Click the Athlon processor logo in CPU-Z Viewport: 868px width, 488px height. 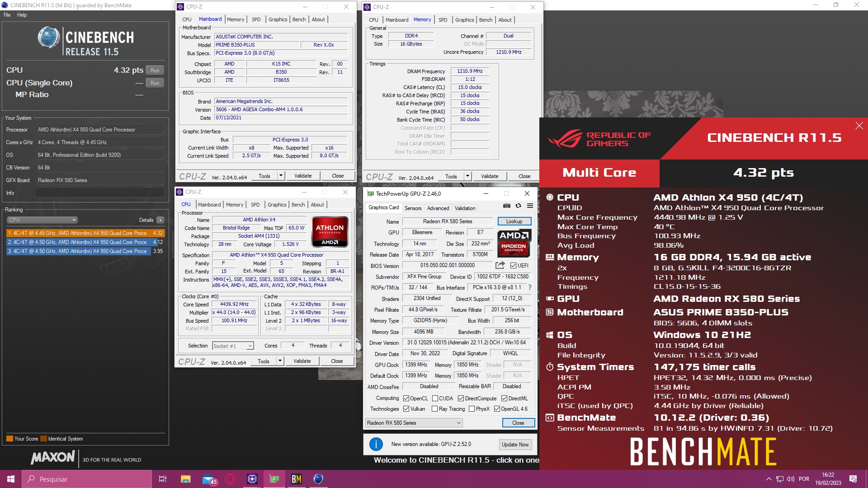click(330, 232)
